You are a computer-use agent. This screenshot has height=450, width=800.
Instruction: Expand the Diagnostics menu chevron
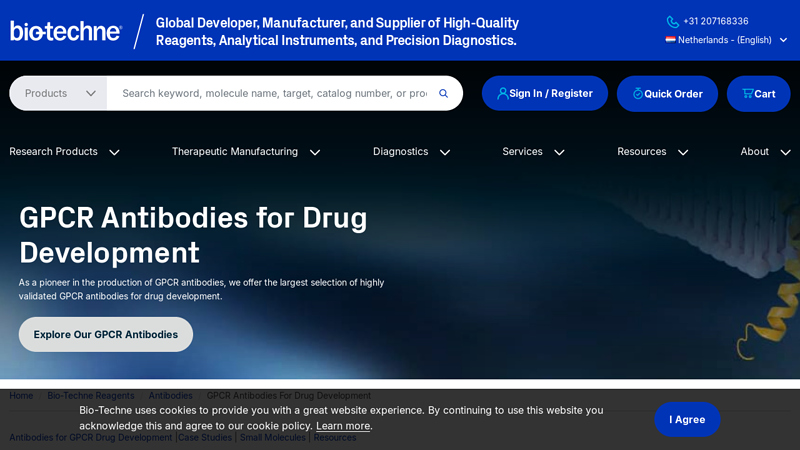(445, 152)
